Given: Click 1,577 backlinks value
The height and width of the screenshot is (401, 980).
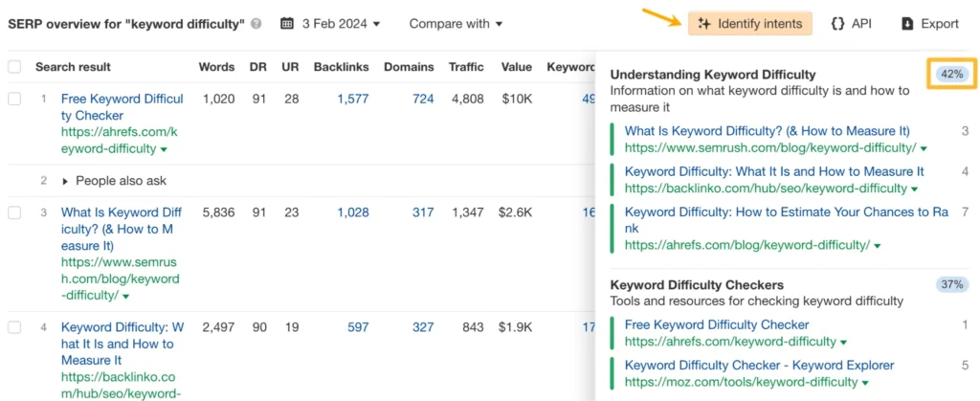Looking at the screenshot, I should (x=352, y=98).
